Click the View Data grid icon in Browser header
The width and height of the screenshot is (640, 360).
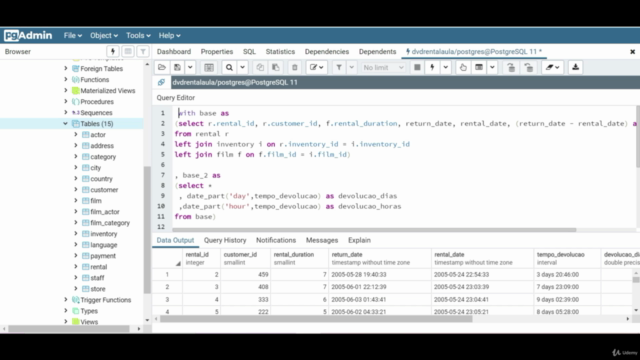[128, 51]
